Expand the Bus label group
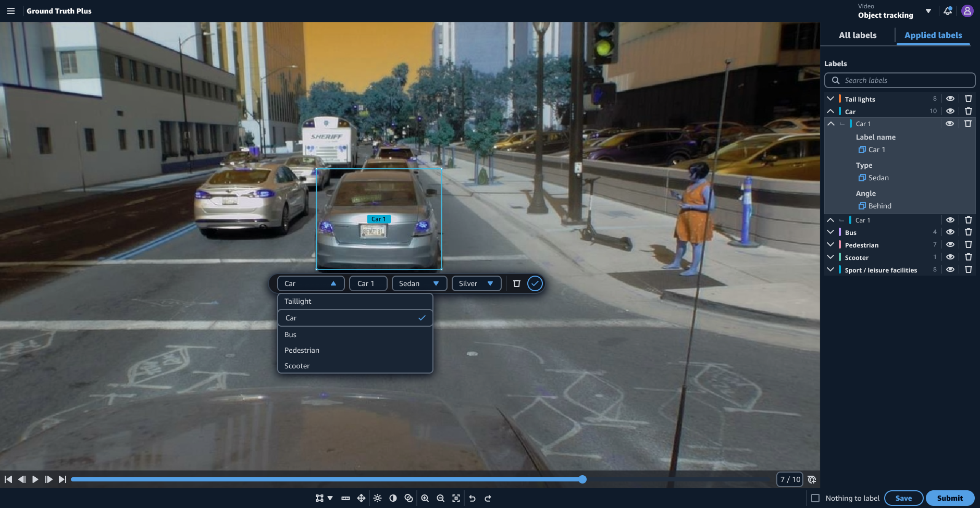980x508 pixels. pos(830,232)
